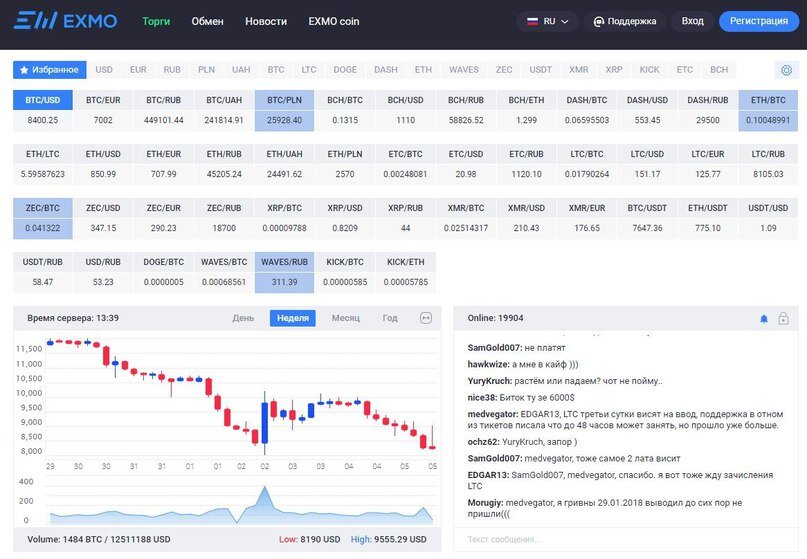Select the KICK currency tab

point(650,70)
